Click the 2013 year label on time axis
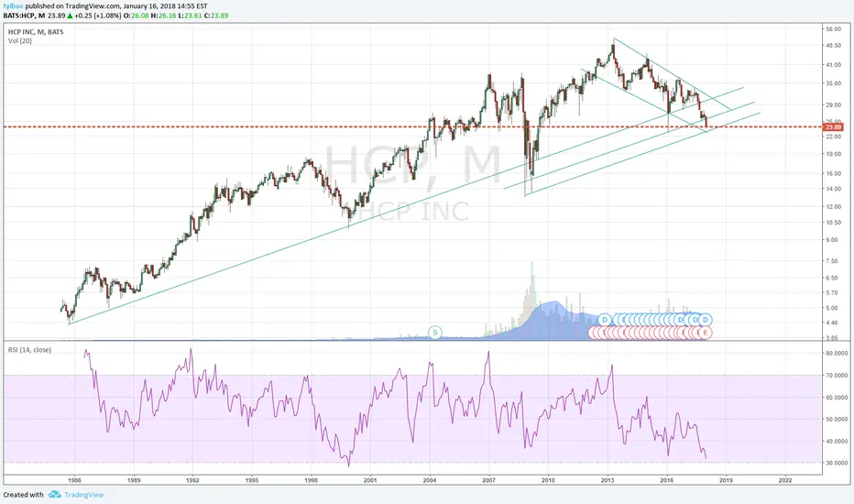The height and width of the screenshot is (504, 854). point(608,480)
